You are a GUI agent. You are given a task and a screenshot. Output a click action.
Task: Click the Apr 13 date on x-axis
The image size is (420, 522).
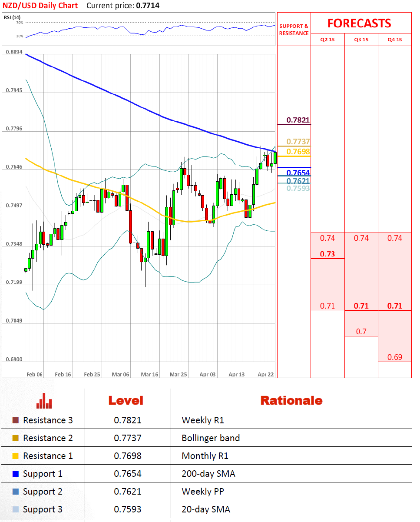pos(237,374)
